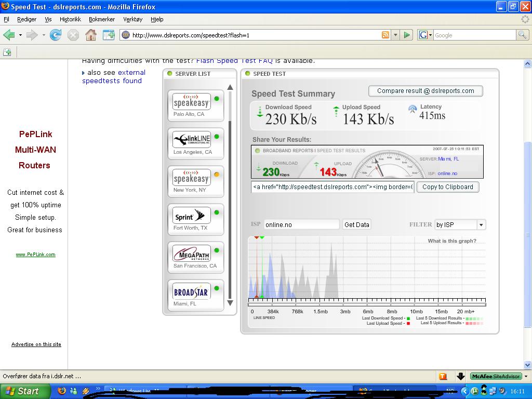Open the Google search engine dropdown
The image size is (532, 399).
click(x=430, y=35)
